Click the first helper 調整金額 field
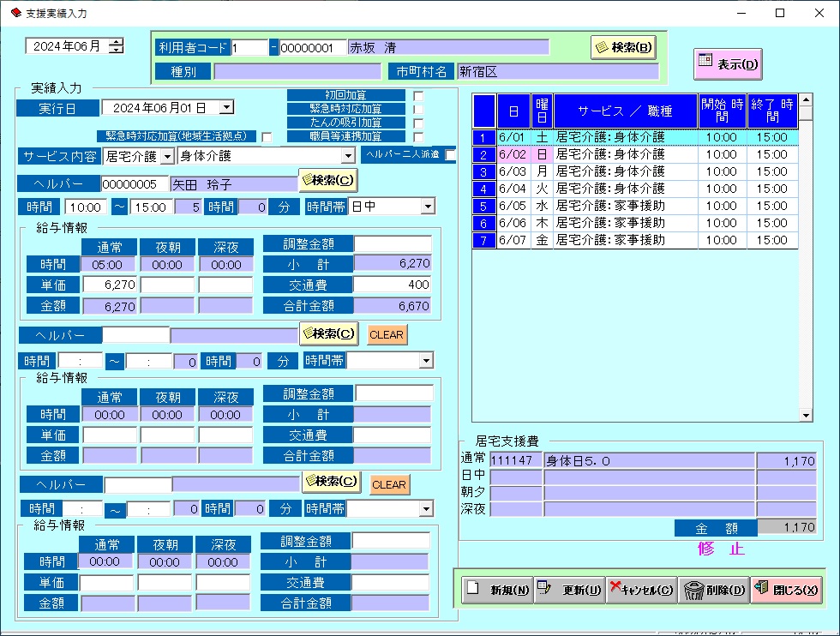 tap(393, 244)
